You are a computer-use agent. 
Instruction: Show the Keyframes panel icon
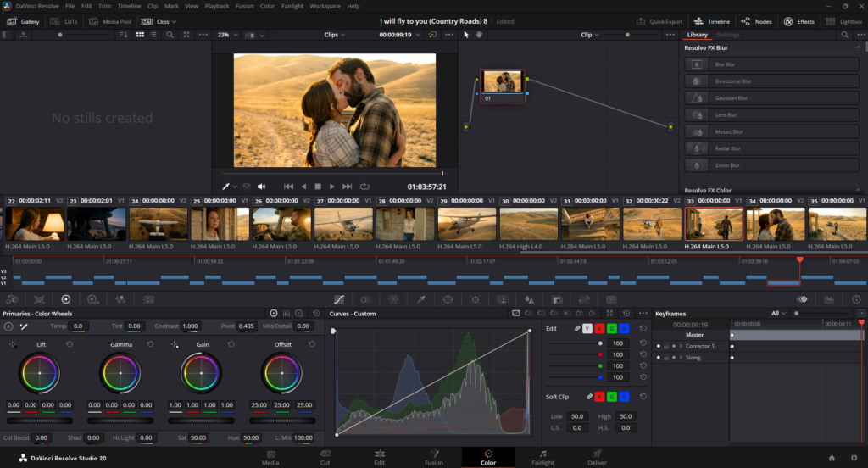click(802, 299)
